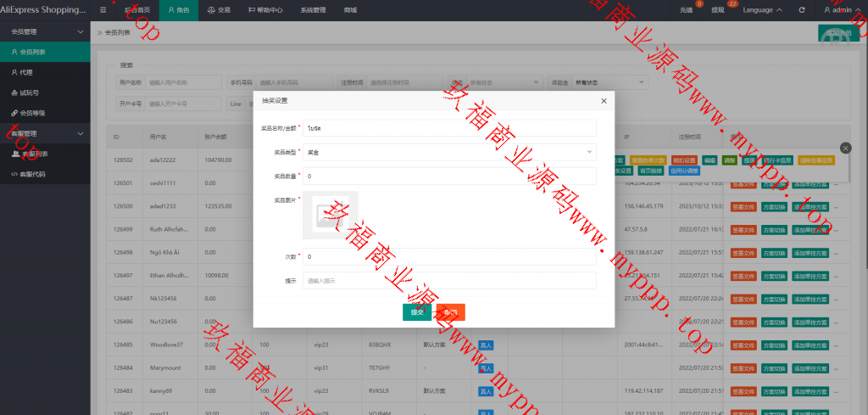This screenshot has width=868, height=415.
Task: Click into the 奖品名称/金额 field
Action: click(449, 128)
